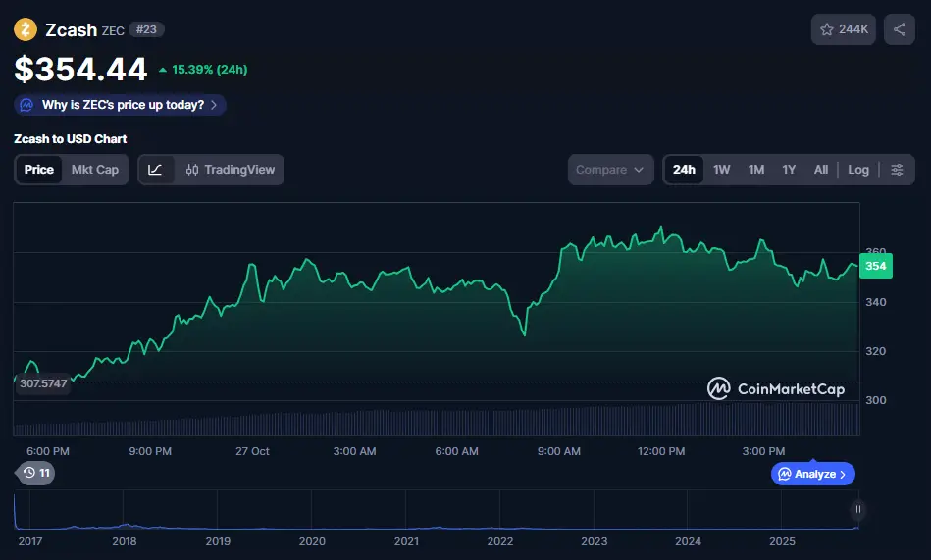Click the 340 y-axis label

click(876, 302)
